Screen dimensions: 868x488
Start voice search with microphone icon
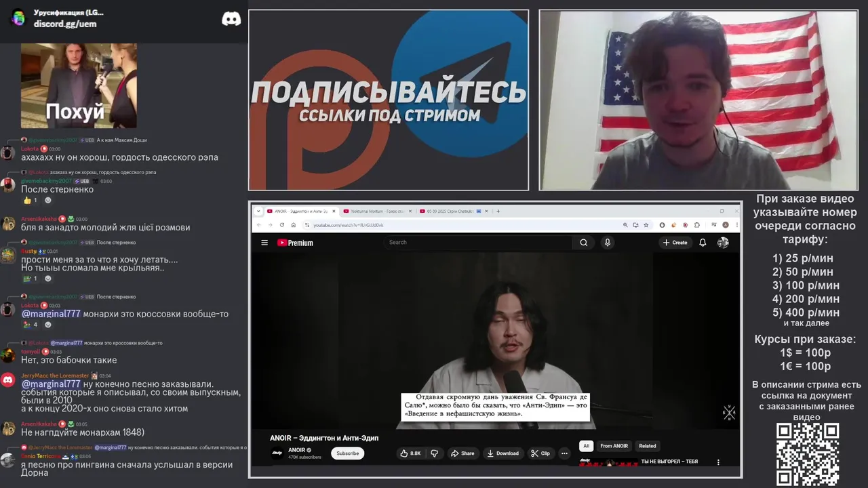[x=607, y=243]
